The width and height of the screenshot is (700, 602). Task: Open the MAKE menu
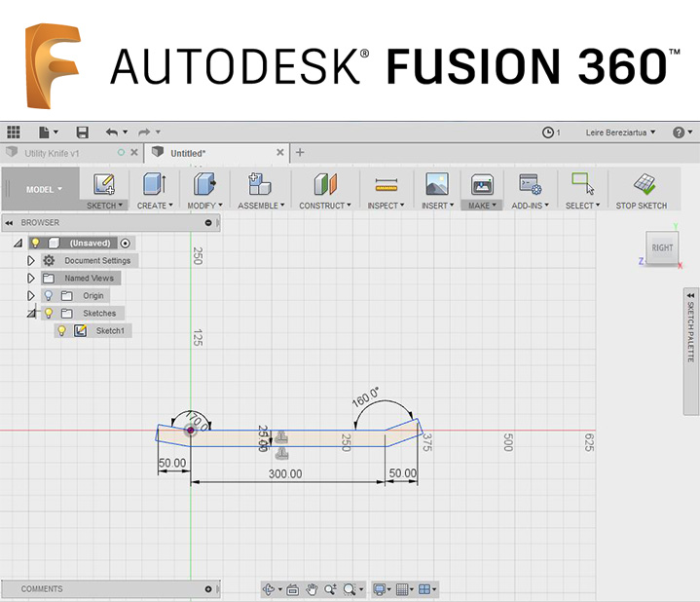click(x=482, y=206)
